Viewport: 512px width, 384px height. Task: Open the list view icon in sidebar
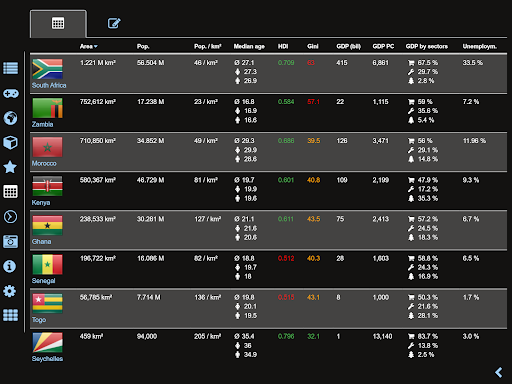pos(11,68)
